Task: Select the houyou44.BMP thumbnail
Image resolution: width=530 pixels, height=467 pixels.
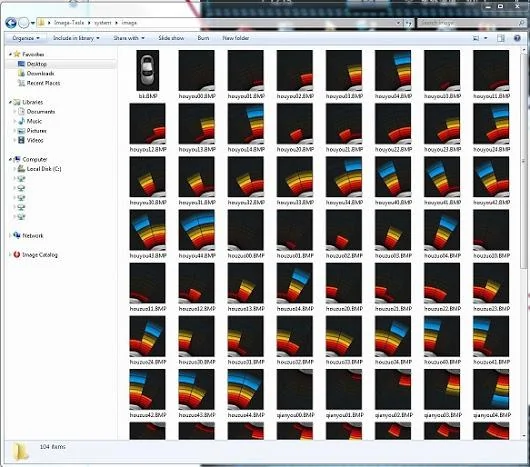Action: click(x=196, y=230)
